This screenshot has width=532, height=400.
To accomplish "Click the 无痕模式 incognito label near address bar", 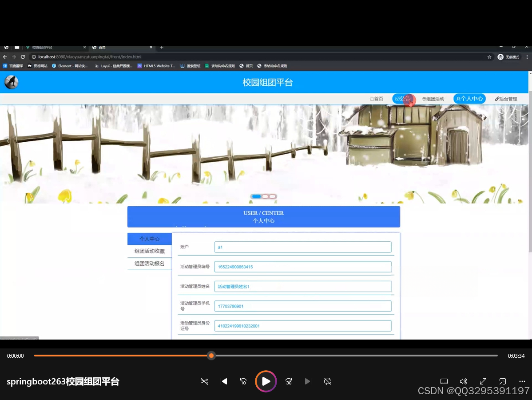I will tap(512, 57).
